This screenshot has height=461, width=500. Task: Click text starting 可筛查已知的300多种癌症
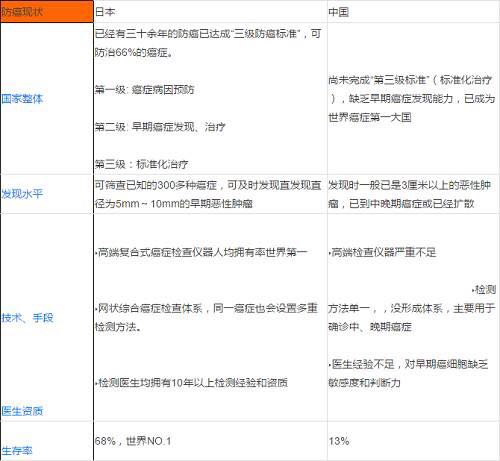point(208,194)
